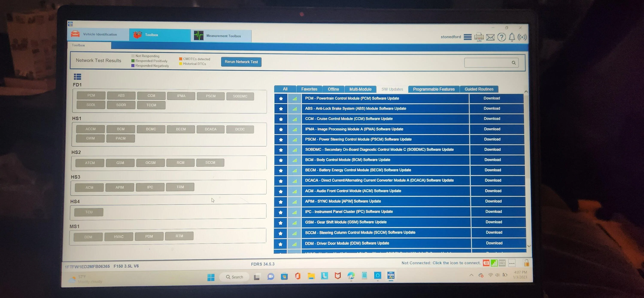Open Microsoft Store from the taskbar
Screen dimensions: 644x298
click(284, 276)
